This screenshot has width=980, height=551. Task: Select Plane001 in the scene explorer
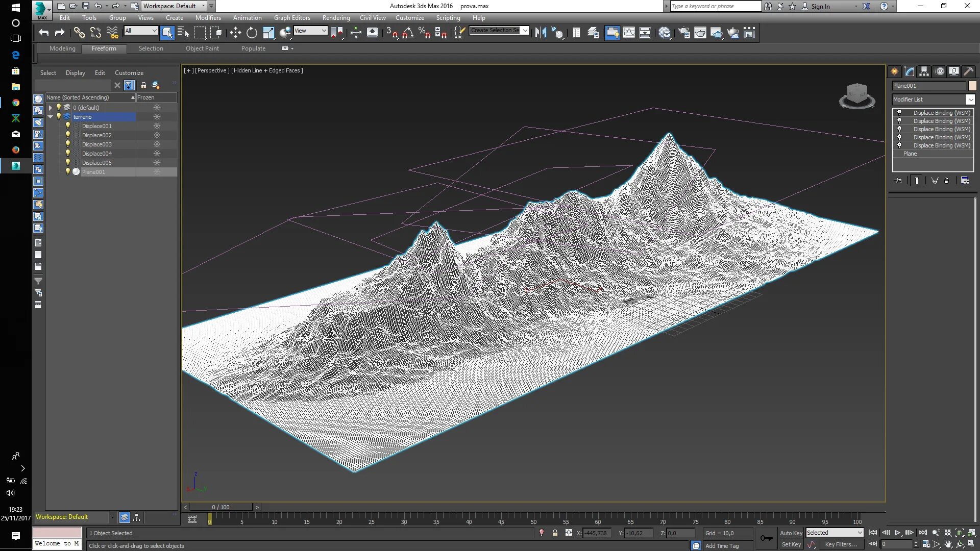coord(94,172)
